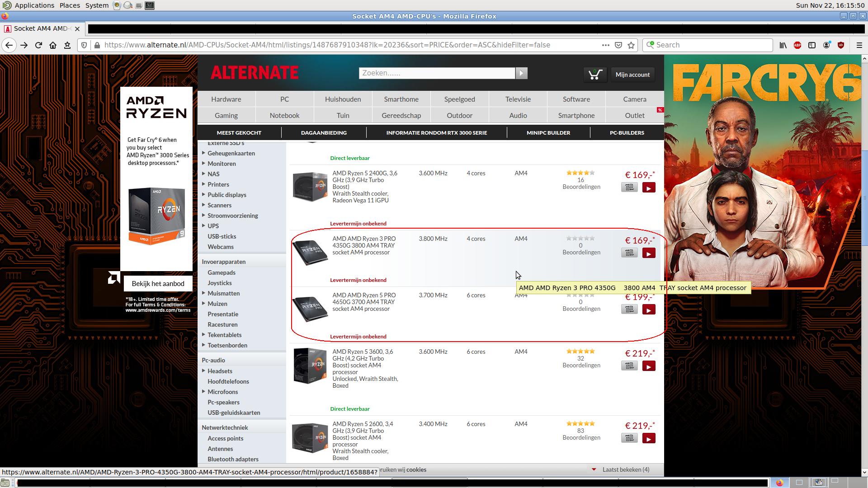This screenshot has width=868, height=488.
Task: Click the page vertical scrollbar
Action: point(864,198)
